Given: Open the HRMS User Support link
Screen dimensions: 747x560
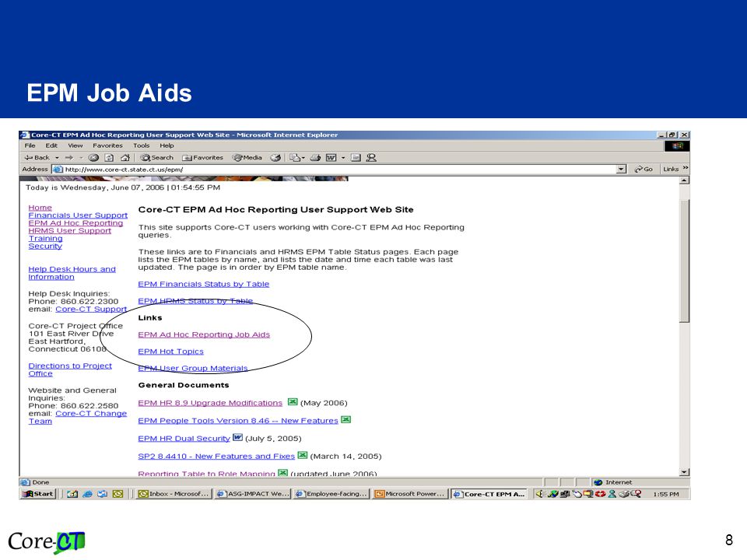Looking at the screenshot, I should click(69, 230).
